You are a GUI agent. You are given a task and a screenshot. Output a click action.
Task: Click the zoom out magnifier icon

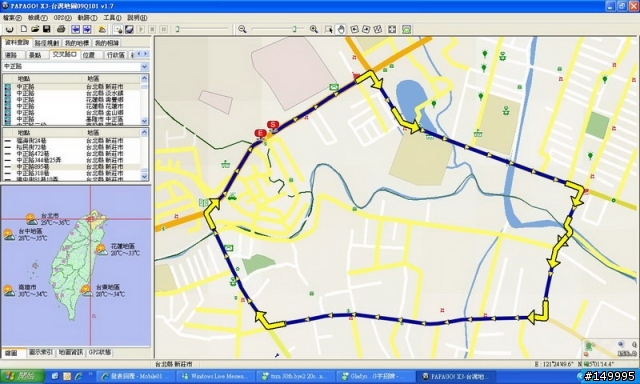click(242, 29)
